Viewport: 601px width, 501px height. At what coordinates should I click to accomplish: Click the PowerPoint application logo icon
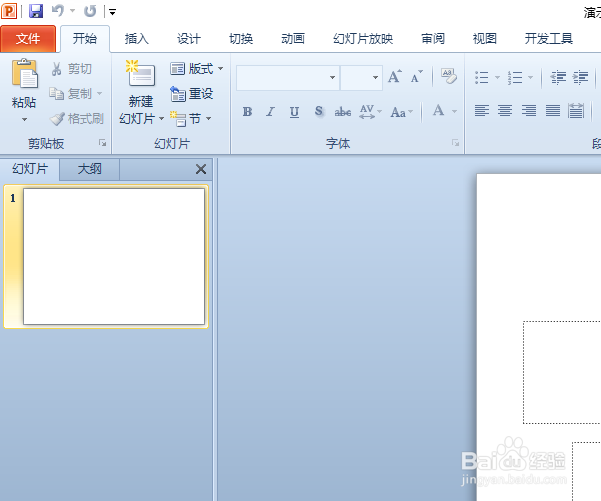[9, 11]
